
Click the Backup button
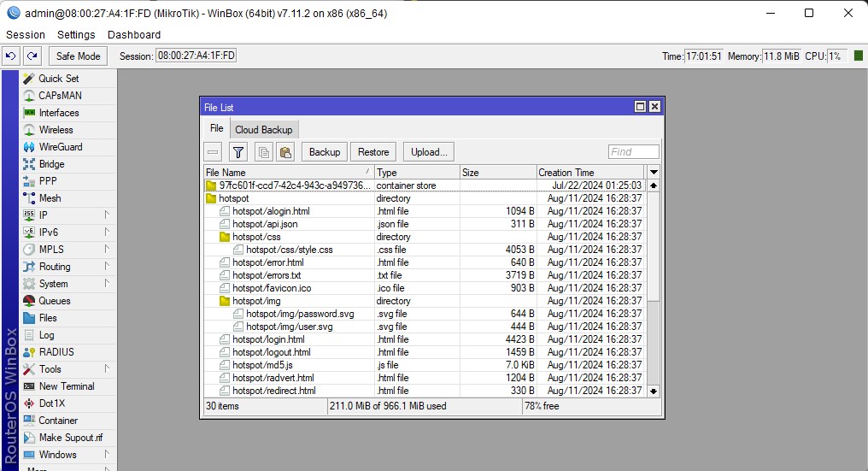(324, 152)
